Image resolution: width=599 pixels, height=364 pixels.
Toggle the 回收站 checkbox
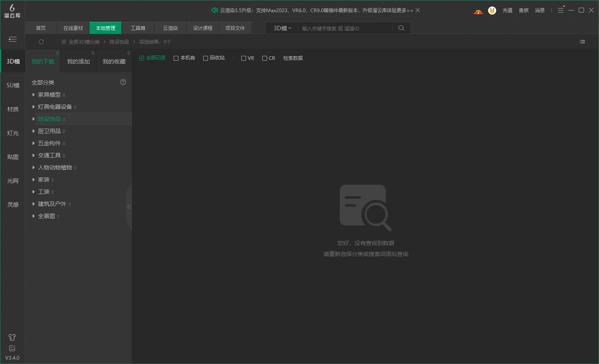[x=206, y=58]
